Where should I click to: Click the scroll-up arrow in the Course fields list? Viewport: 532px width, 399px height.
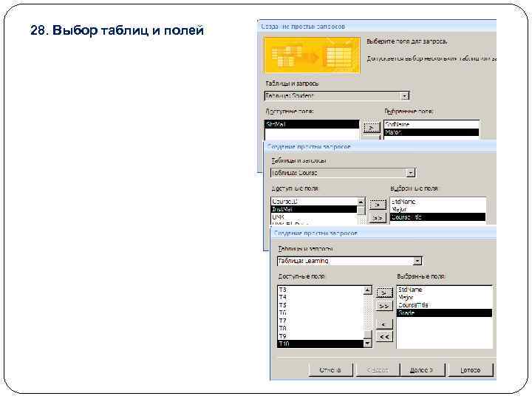click(361, 202)
